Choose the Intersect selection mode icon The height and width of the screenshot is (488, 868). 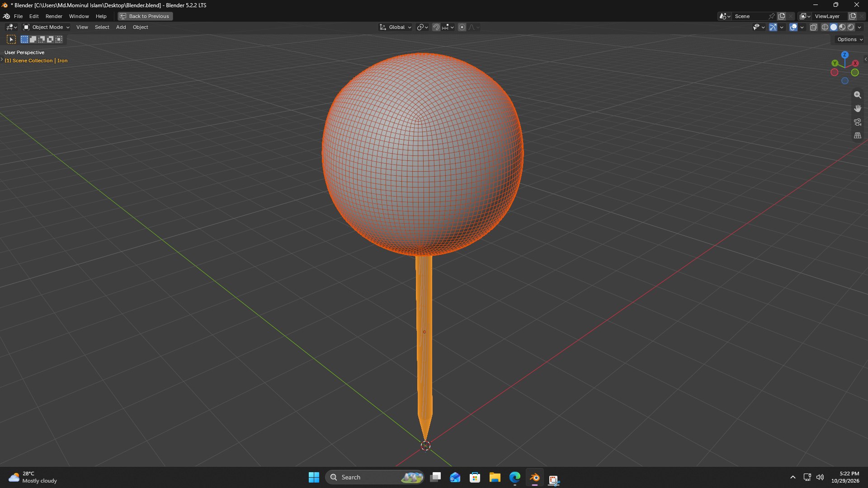pyautogui.click(x=59, y=40)
